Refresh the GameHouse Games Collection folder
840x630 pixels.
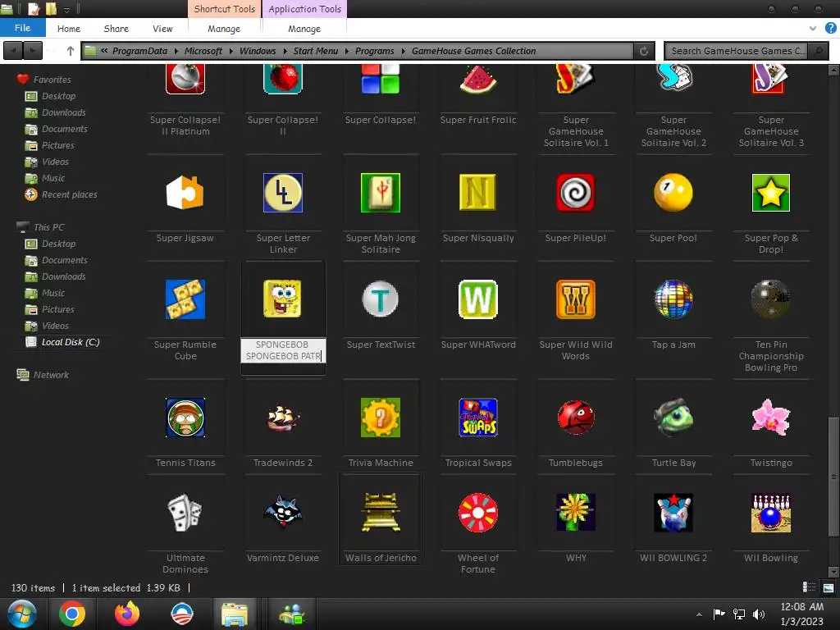pos(644,51)
